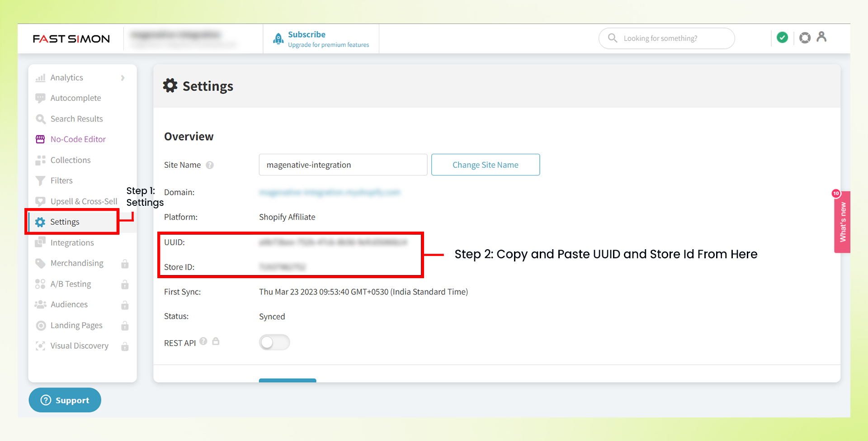Screen dimensions: 868x441
Task: Expand the Analytics submenu chevron
Action: coord(123,78)
